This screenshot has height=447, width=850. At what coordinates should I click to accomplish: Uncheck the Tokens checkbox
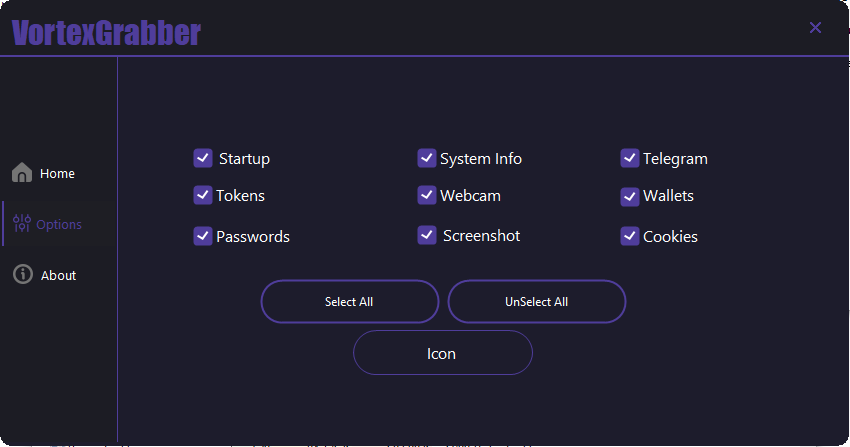pos(203,195)
